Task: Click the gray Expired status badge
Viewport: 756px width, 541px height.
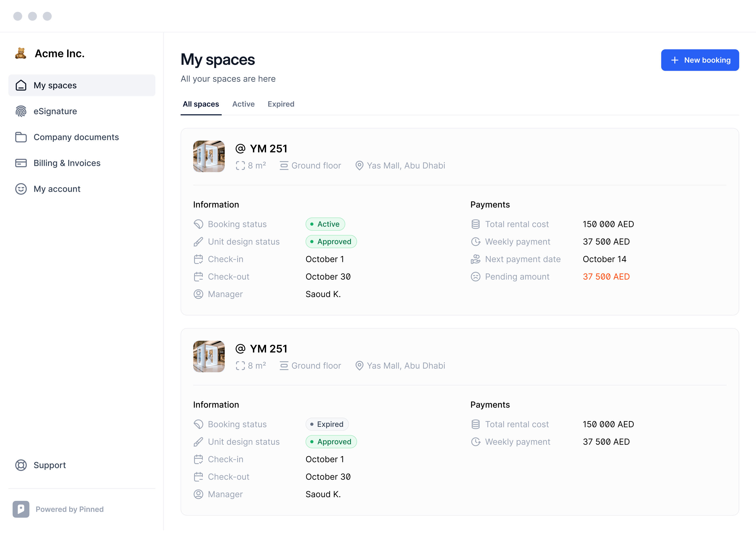Action: click(327, 424)
